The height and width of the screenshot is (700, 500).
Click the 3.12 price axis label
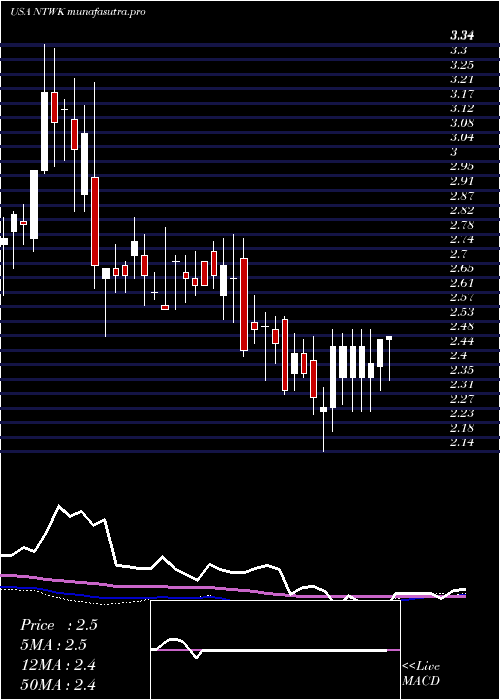click(x=461, y=108)
